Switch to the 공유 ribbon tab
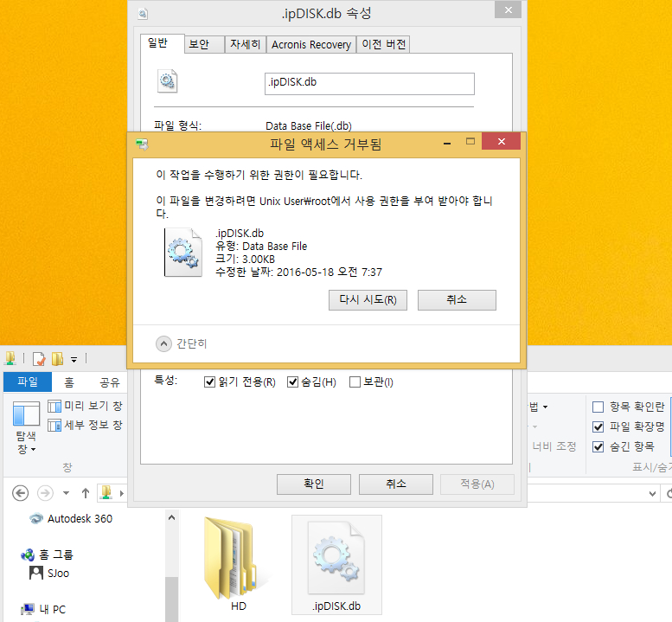 (109, 382)
